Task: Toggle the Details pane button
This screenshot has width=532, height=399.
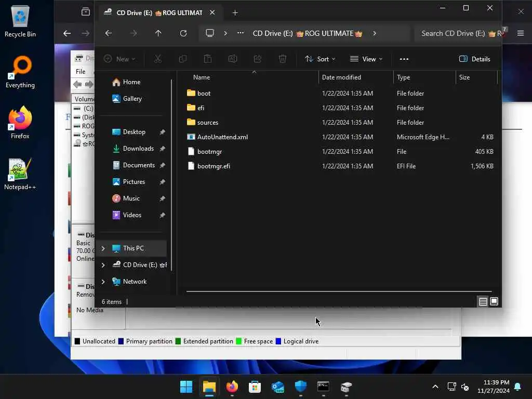Action: [475, 59]
